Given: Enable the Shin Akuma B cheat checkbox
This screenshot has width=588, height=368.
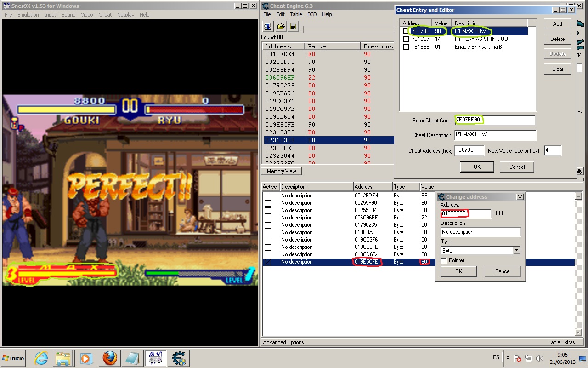Looking at the screenshot, I should click(406, 47).
